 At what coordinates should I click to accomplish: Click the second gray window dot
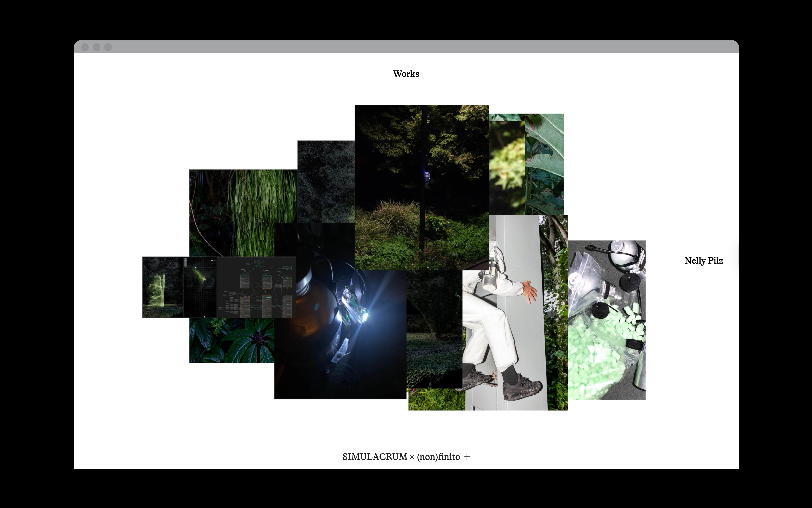96,47
